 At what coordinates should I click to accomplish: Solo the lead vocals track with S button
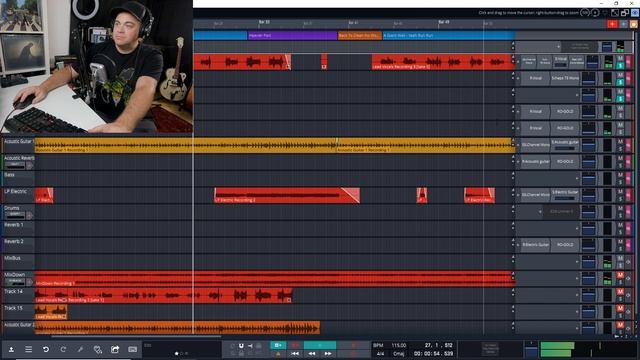coord(620,65)
